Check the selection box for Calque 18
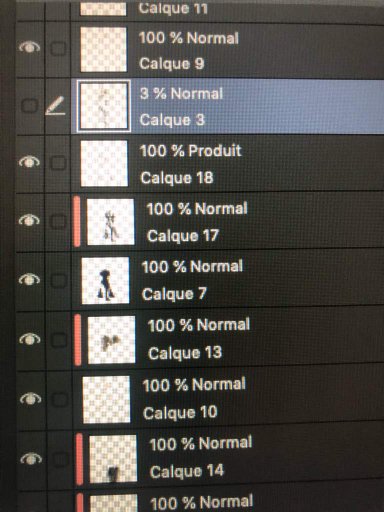Viewport: 384px width, 512px height. point(58,163)
